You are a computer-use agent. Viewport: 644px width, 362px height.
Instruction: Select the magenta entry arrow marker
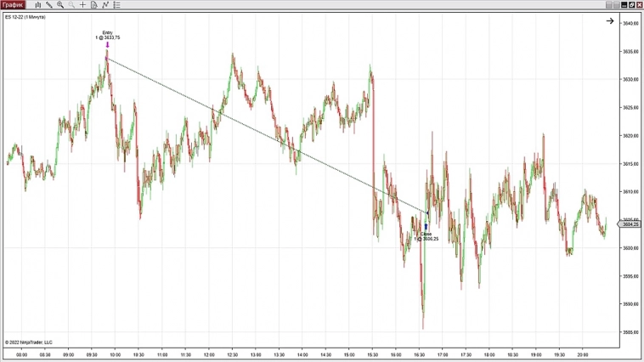(108, 45)
